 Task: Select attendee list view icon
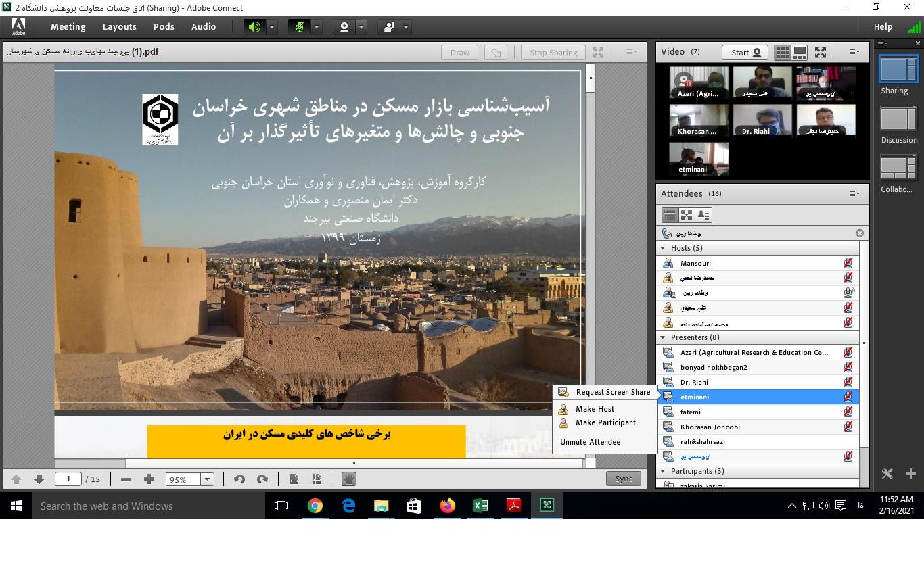(x=670, y=215)
